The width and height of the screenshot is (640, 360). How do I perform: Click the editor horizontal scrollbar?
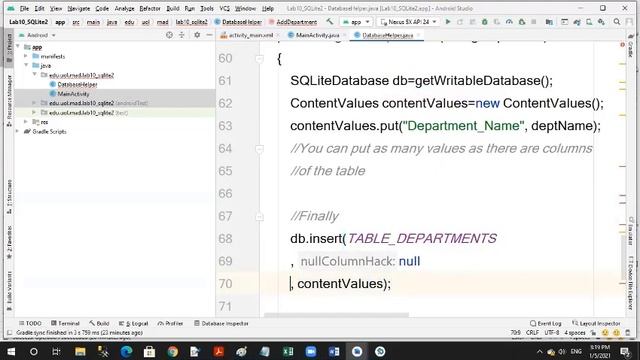click(x=336, y=315)
